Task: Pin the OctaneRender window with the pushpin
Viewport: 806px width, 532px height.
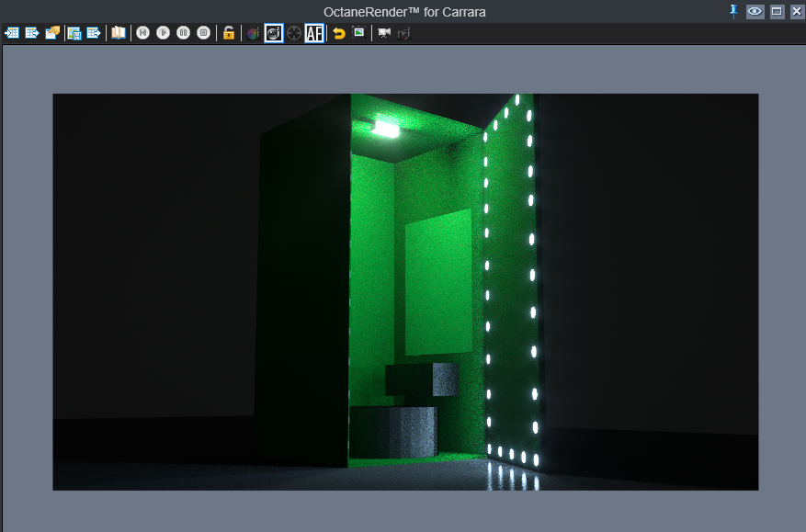Action: coord(733,11)
